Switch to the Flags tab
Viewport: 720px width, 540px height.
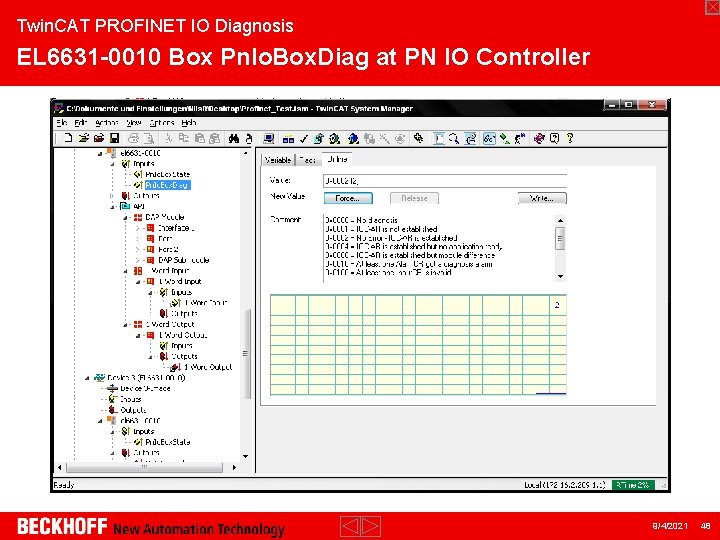[x=307, y=160]
